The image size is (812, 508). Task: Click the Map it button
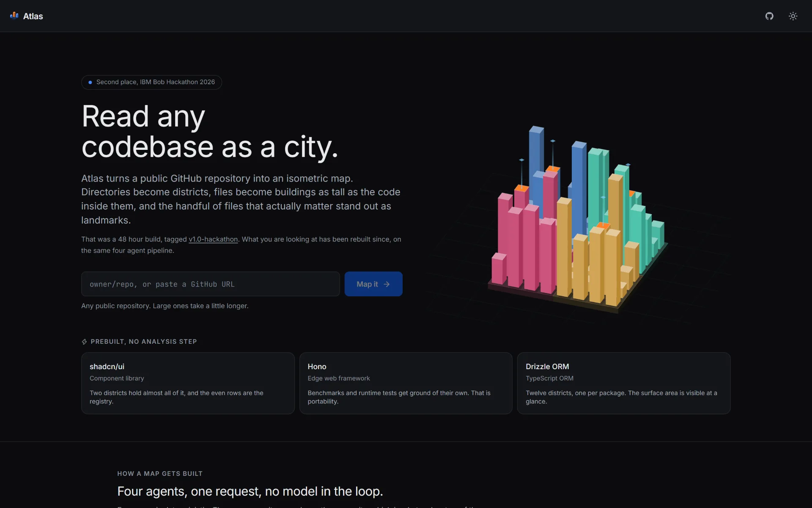[373, 284]
